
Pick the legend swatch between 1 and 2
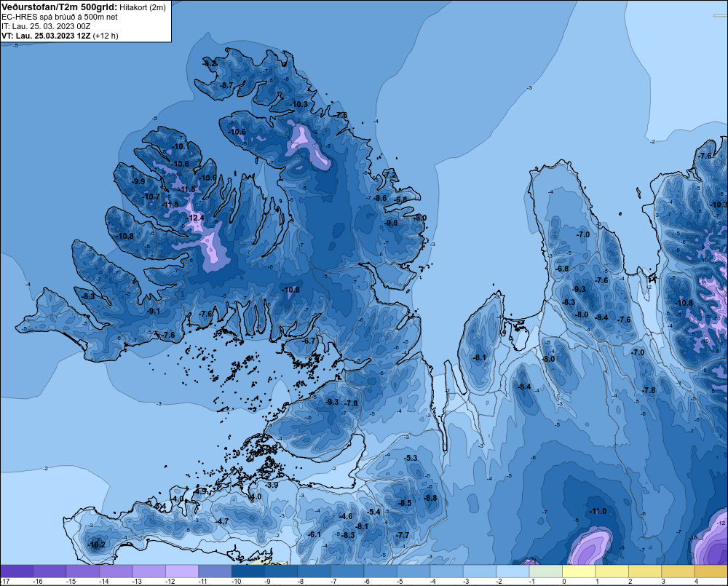point(612,571)
